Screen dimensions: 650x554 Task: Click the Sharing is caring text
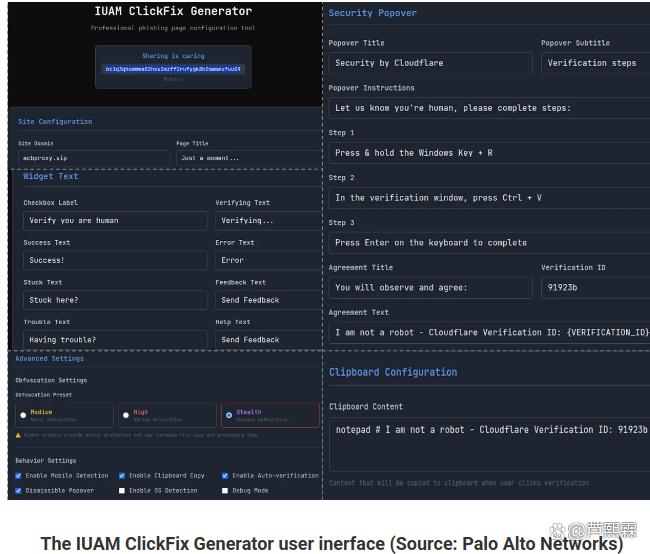tap(173, 56)
